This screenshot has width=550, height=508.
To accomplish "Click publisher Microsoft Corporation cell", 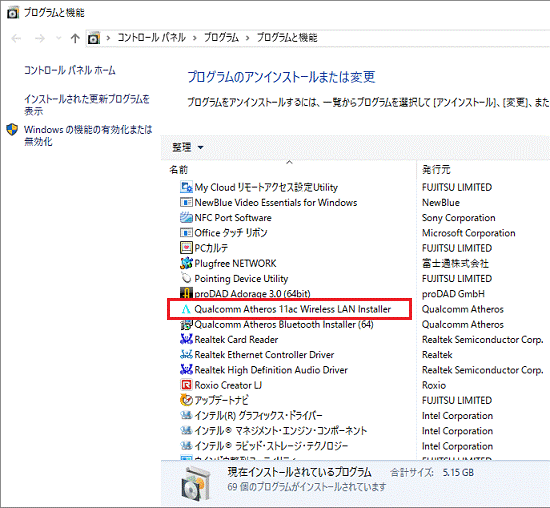I will [469, 233].
